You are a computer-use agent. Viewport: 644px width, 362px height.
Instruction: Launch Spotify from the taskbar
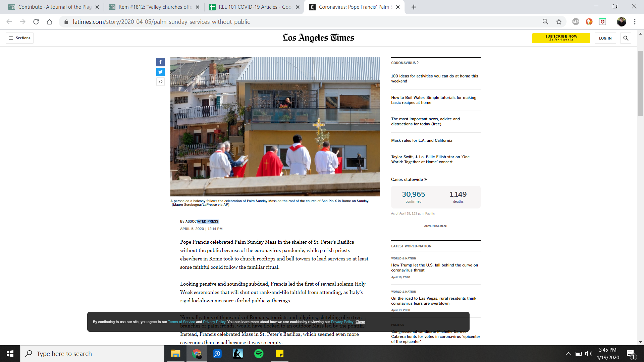pyautogui.click(x=259, y=354)
